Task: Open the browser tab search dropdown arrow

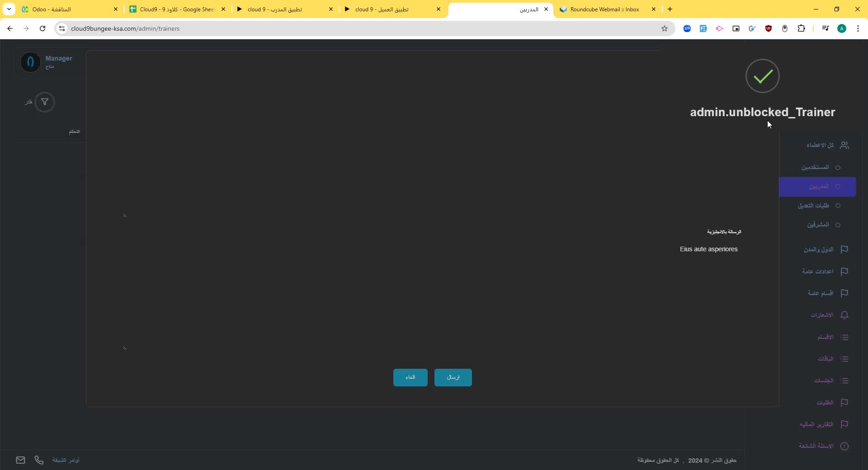Action: [9, 9]
